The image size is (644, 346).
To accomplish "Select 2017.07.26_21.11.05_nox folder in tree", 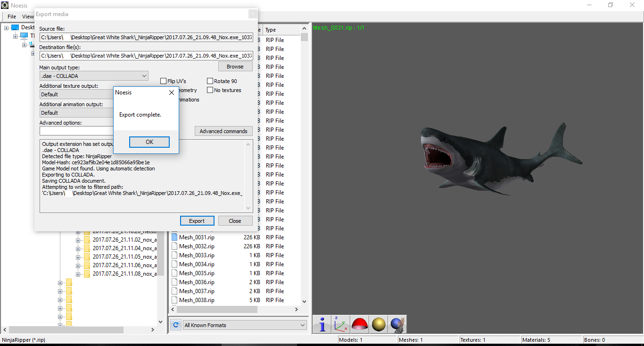I will point(124,257).
